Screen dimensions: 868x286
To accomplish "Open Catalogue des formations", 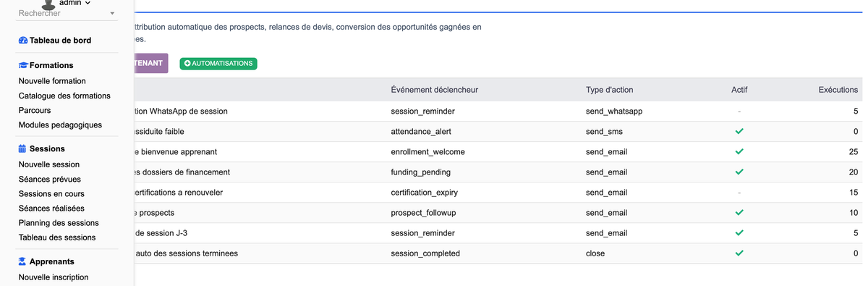I will click(64, 96).
